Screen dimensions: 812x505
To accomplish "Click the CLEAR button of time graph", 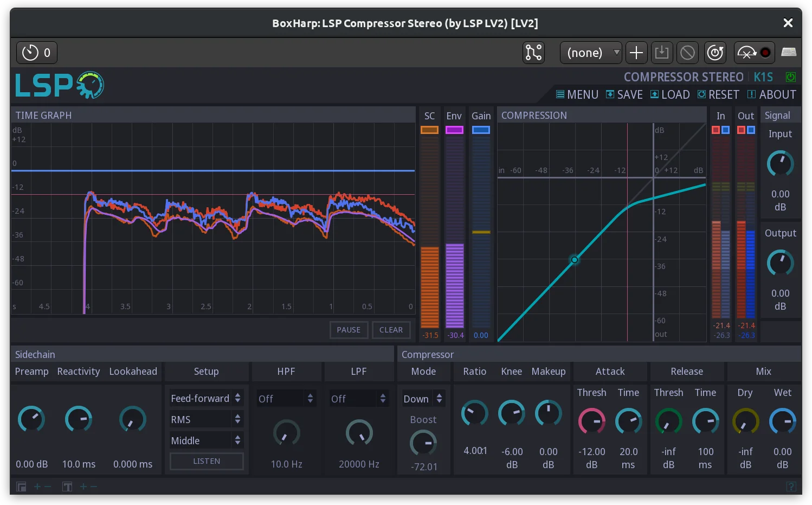I will tap(391, 330).
